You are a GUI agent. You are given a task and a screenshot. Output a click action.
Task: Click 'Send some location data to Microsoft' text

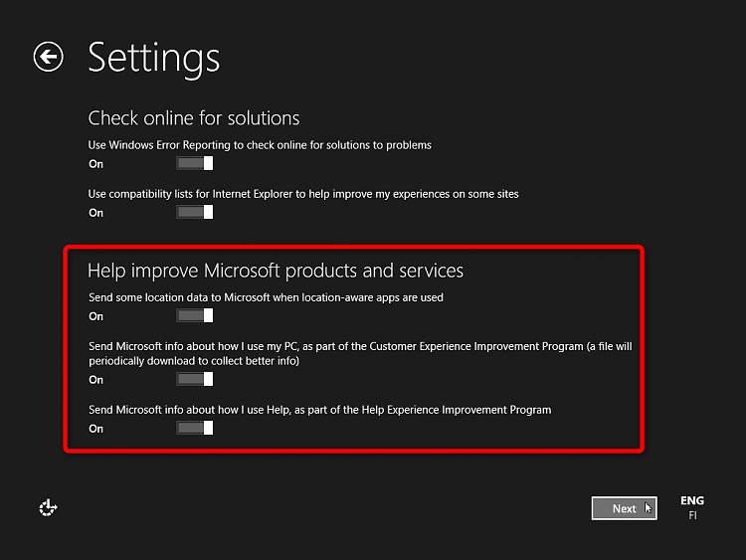pyautogui.click(x=266, y=297)
